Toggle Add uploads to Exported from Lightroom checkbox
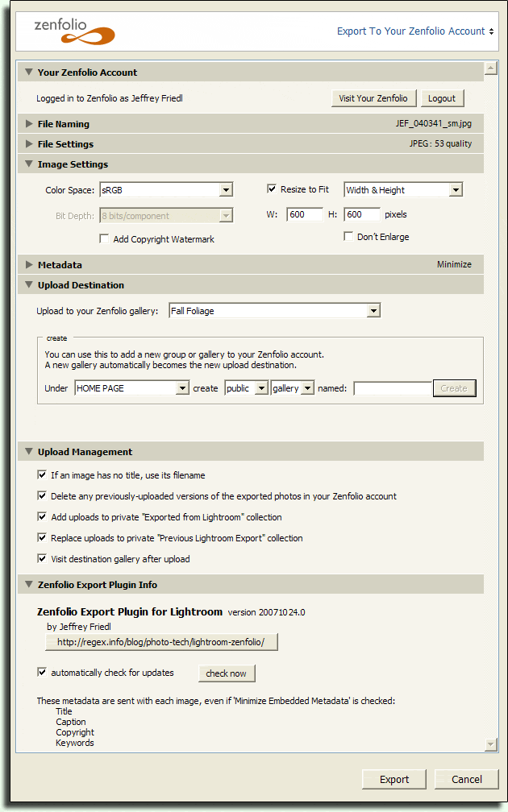The image size is (508, 812). [x=42, y=516]
